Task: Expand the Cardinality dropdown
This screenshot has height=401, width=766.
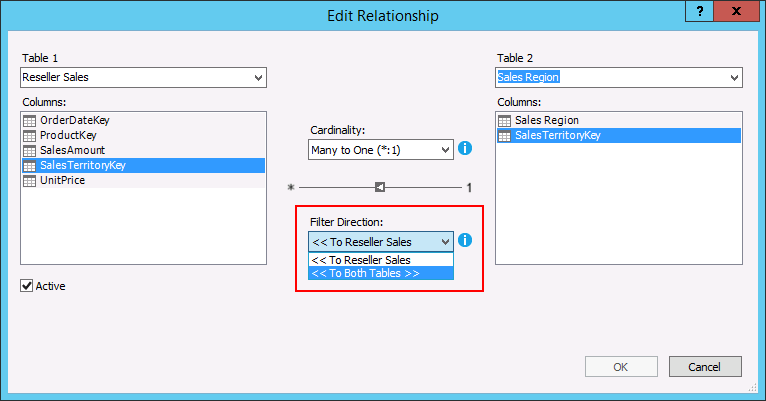Action: [445, 149]
